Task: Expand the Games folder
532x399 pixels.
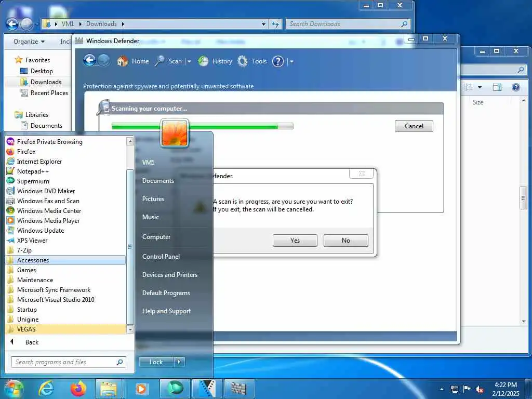Action: [x=65, y=270]
